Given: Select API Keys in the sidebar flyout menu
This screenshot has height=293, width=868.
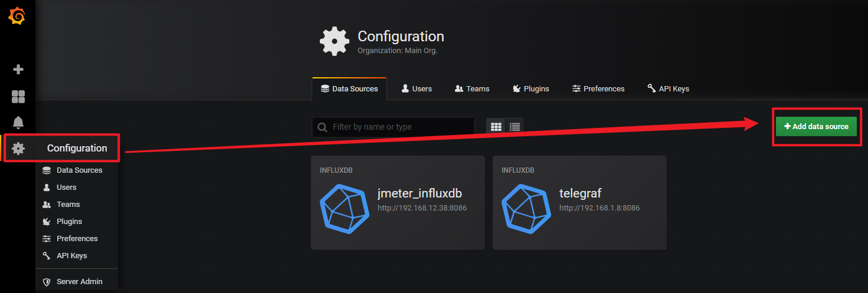Looking at the screenshot, I should pos(72,256).
